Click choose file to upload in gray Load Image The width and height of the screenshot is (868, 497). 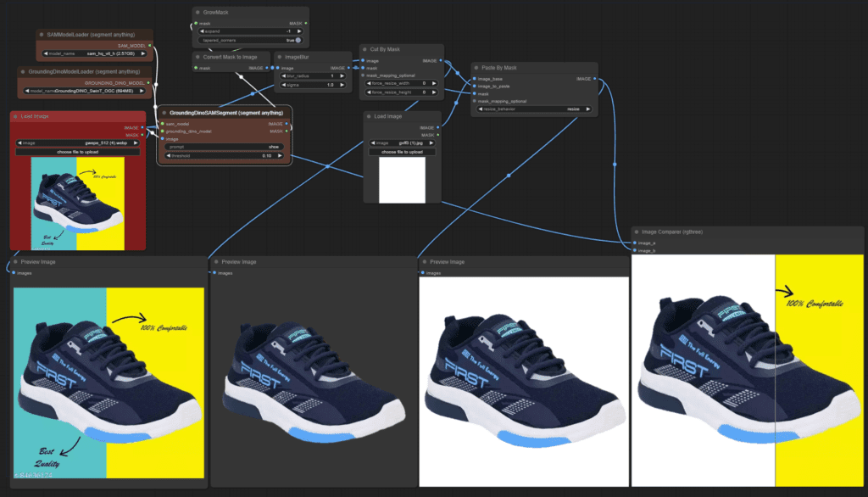coord(402,152)
